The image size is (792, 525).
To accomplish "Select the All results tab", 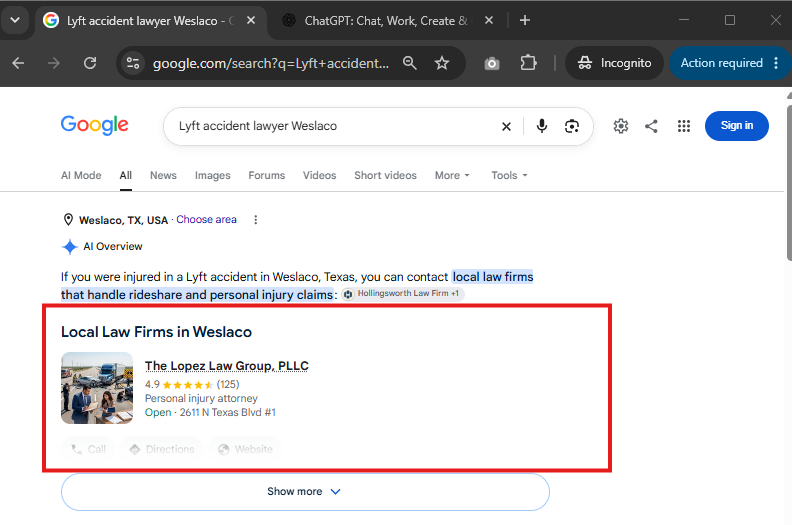I will (x=126, y=175).
